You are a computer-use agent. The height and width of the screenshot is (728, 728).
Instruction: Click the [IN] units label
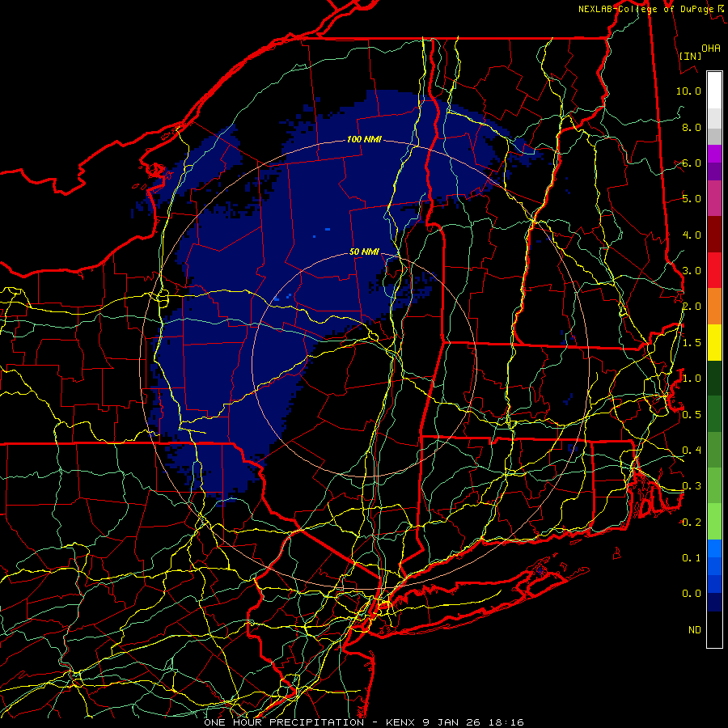tap(691, 56)
